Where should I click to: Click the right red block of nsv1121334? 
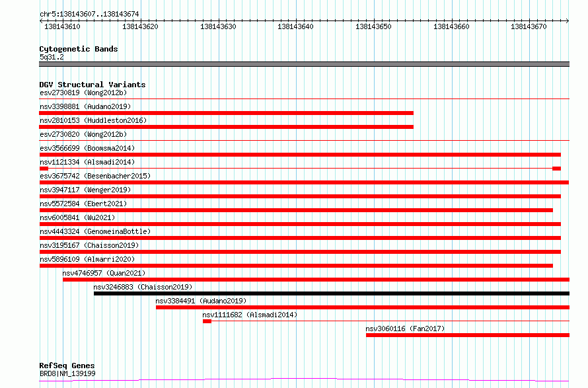click(556, 169)
